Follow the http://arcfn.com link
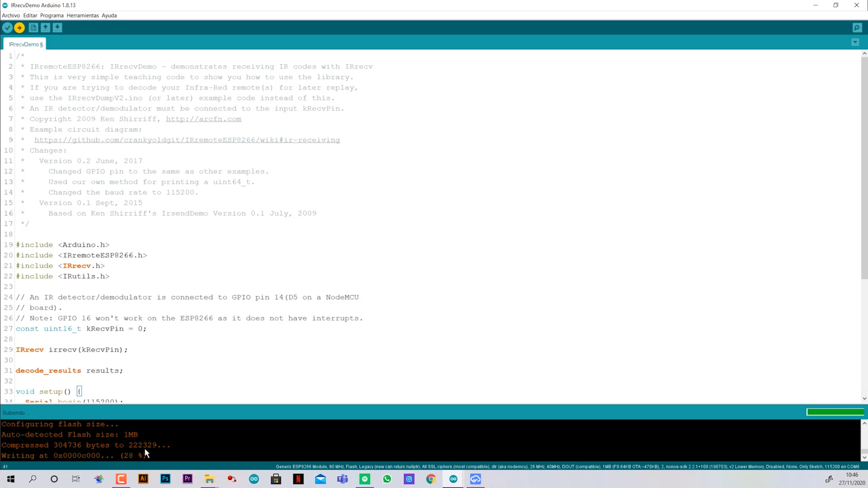 click(x=203, y=119)
